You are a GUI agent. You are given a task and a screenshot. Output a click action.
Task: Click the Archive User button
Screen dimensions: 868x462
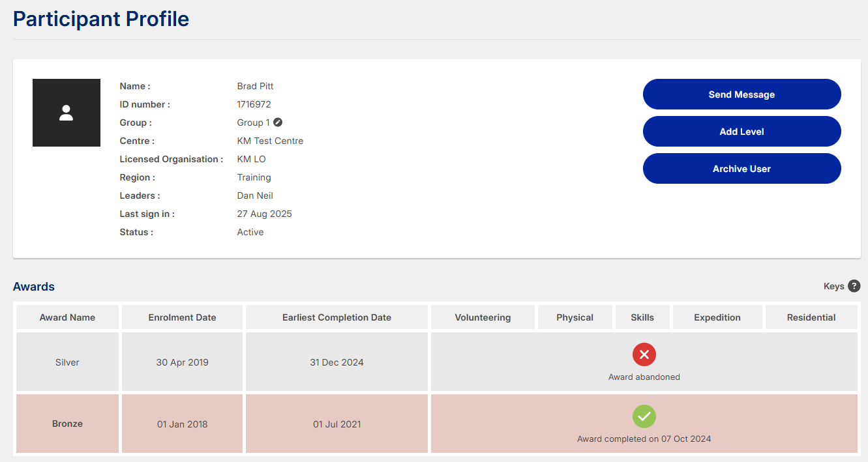[x=741, y=169]
